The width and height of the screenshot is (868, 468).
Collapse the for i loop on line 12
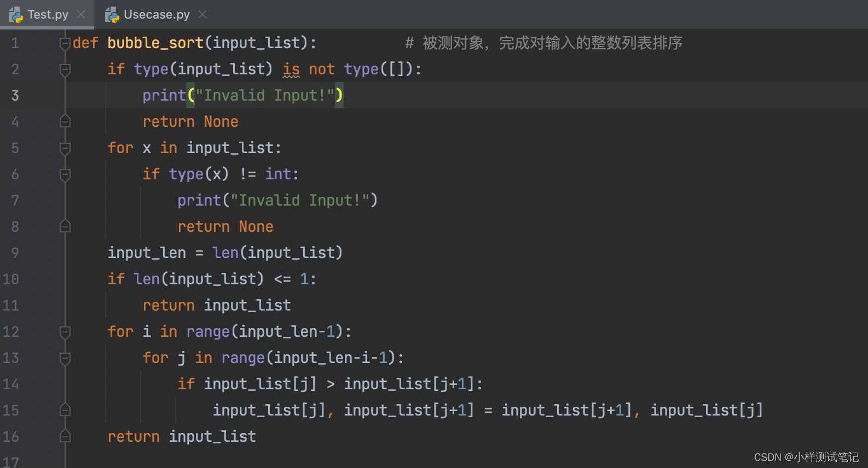click(65, 332)
